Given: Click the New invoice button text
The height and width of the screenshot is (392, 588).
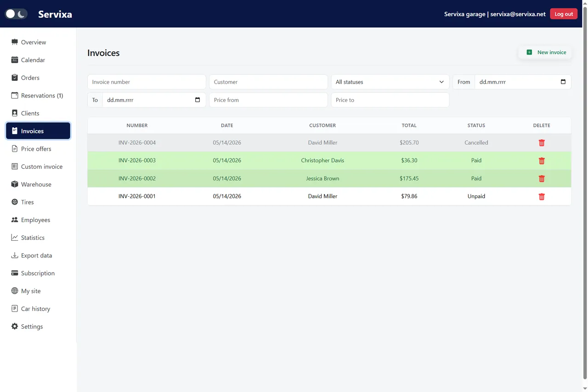Looking at the screenshot, I should pyautogui.click(x=552, y=52).
